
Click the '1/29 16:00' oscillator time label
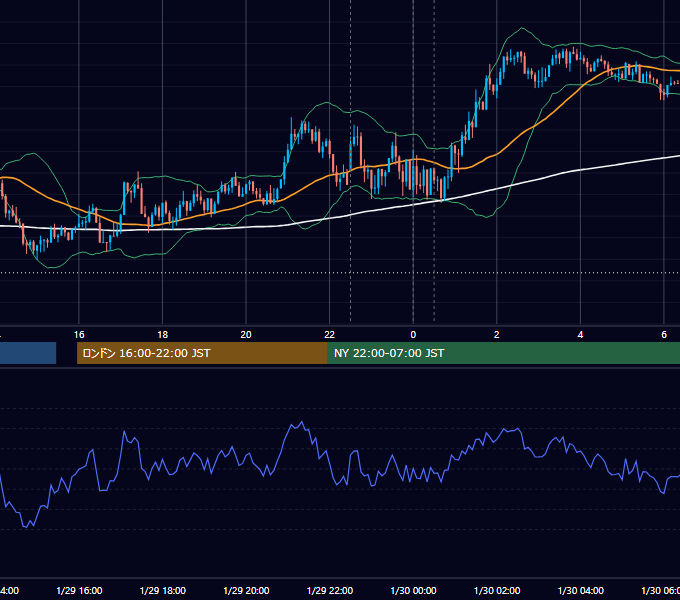coord(79,590)
